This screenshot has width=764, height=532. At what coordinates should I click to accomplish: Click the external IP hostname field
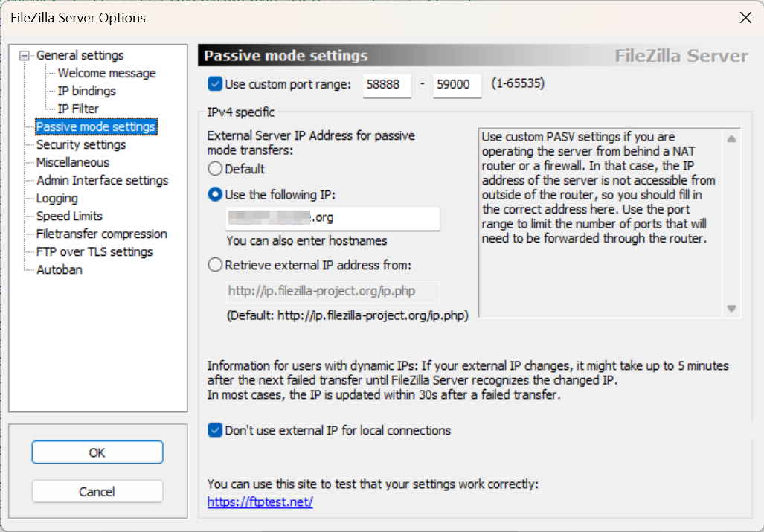[x=333, y=218]
